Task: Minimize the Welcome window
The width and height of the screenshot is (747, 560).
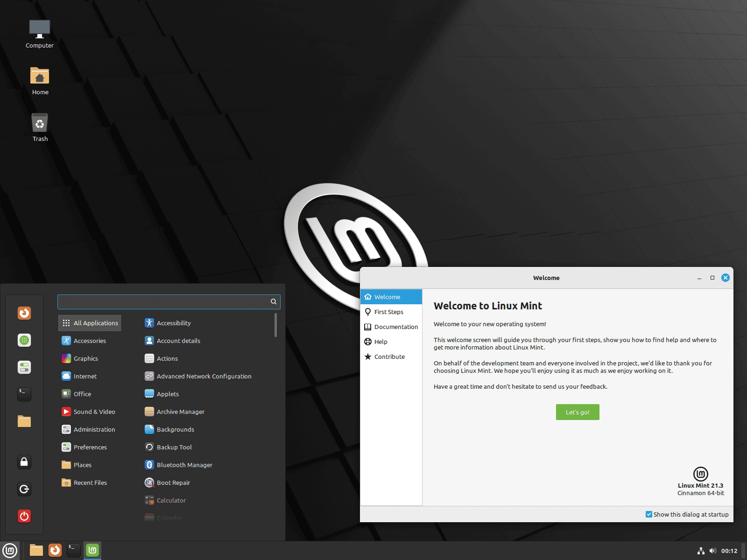Action: pyautogui.click(x=699, y=278)
